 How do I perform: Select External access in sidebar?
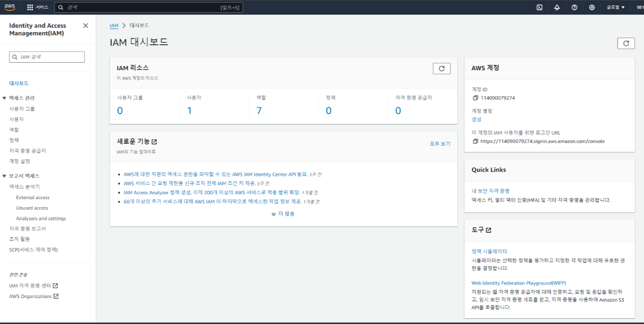[33, 197]
